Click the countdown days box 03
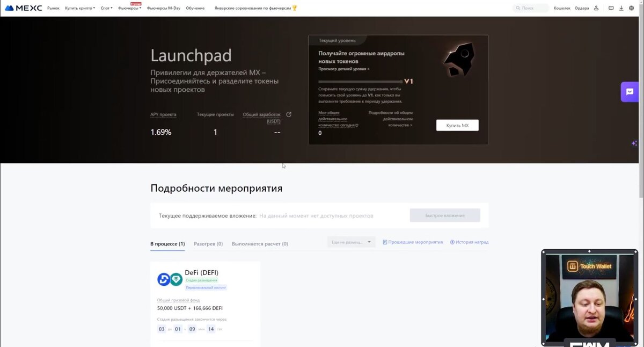 pos(162,329)
